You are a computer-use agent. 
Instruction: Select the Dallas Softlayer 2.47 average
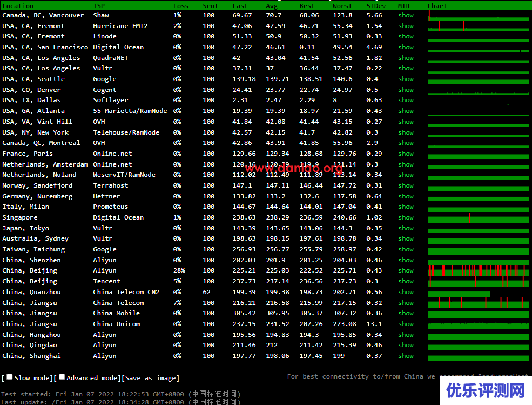pyautogui.click(x=273, y=100)
